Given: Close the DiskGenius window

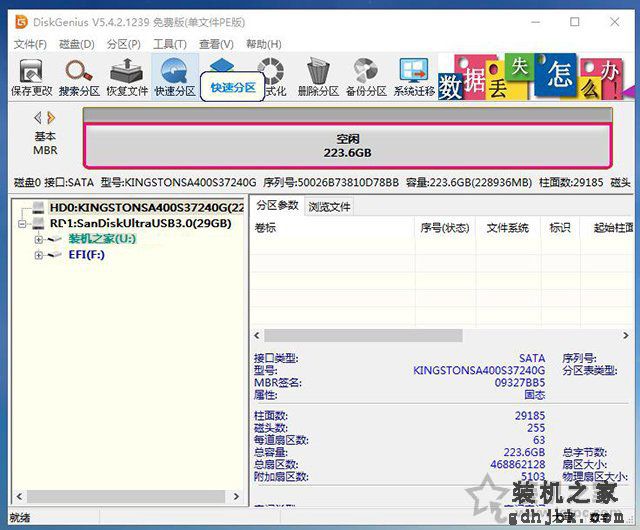Looking at the screenshot, I should coord(615,22).
